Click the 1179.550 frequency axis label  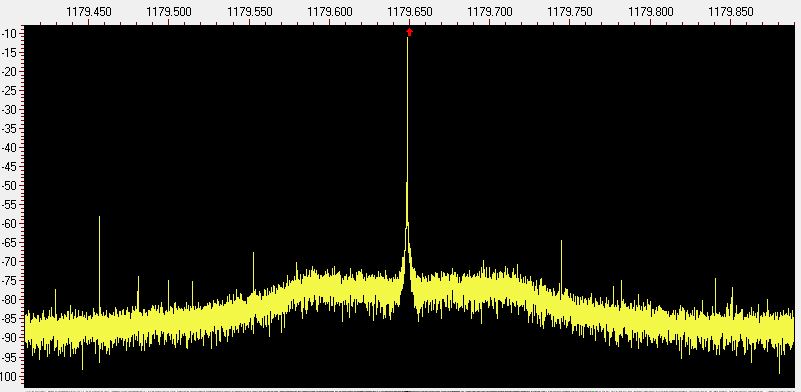point(250,12)
